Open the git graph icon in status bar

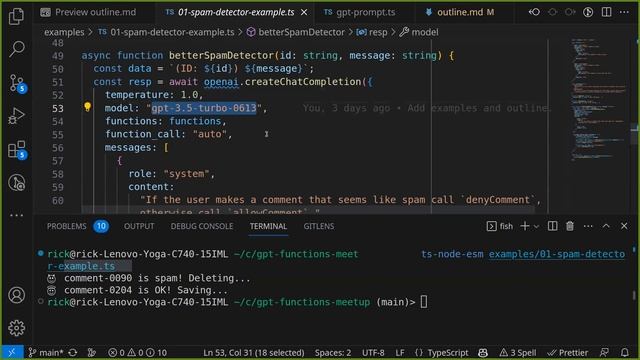point(92,352)
